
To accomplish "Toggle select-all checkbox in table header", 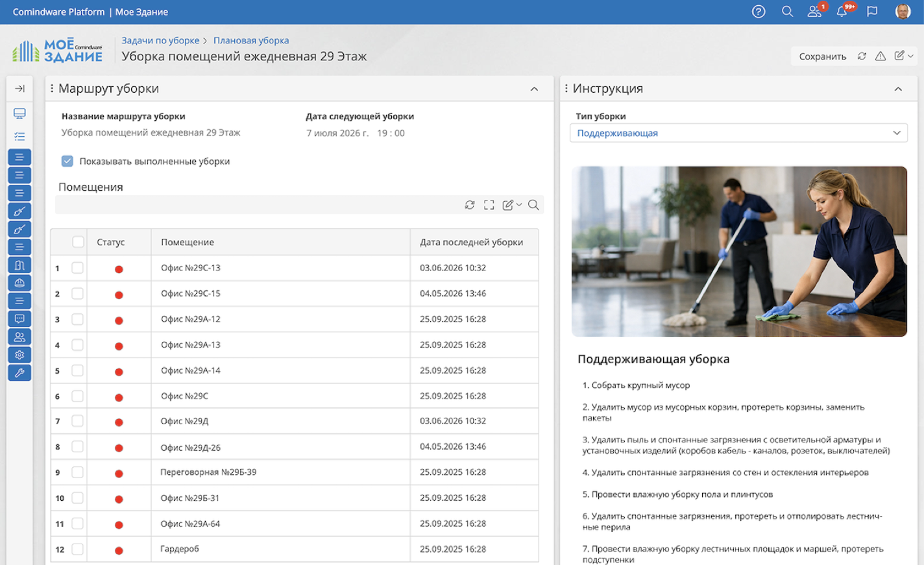I will (78, 242).
